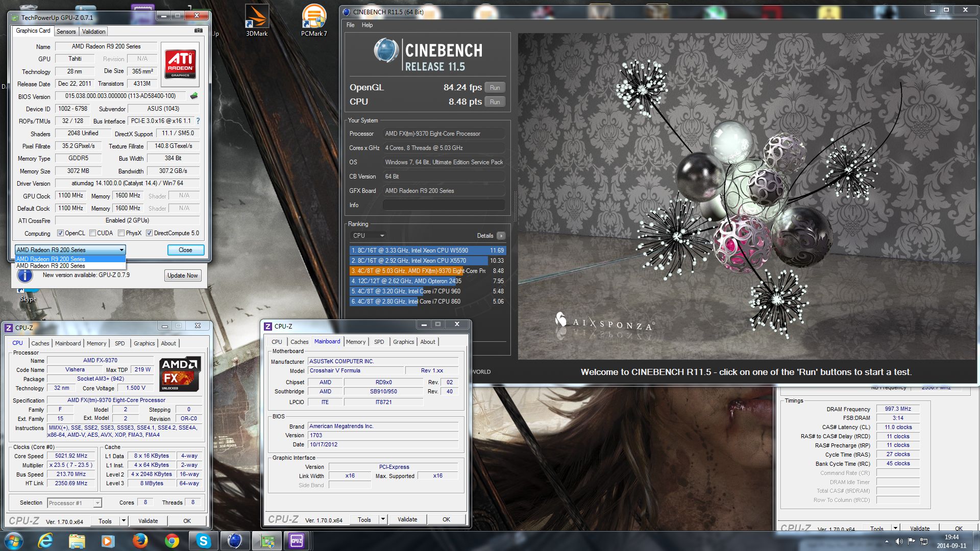Click the AMD FX logo in CPU-Z
Viewport: 980px width, 551px height.
(180, 374)
